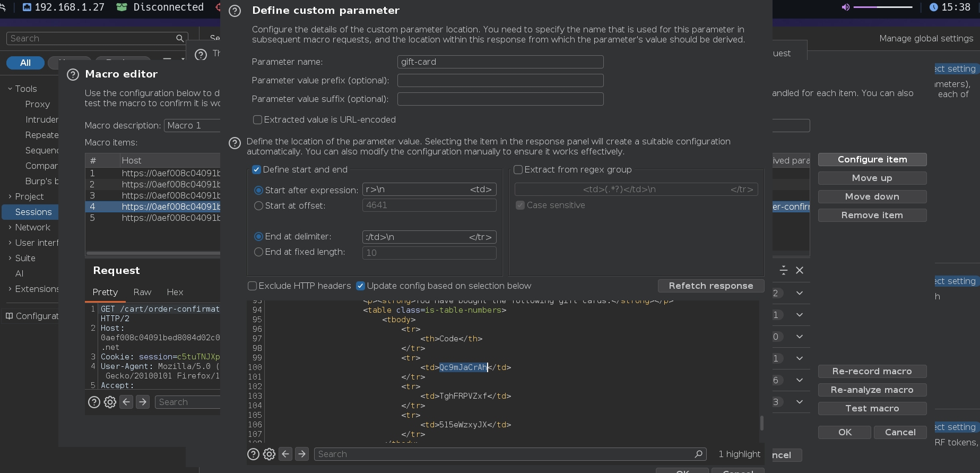The image size is (980, 473).
Task: Collapse the Tools tree section
Action: coord(10,89)
